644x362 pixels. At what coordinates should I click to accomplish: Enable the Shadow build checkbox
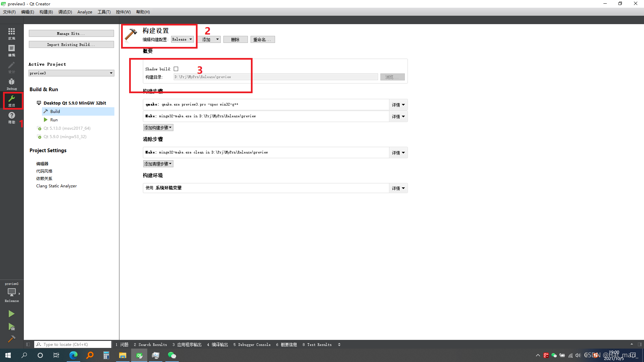point(176,69)
